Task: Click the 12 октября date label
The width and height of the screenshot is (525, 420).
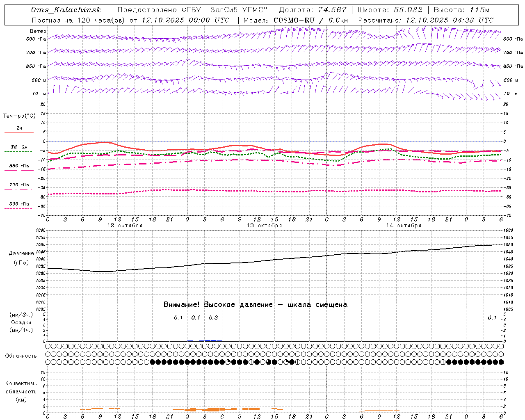Action: pos(125,226)
